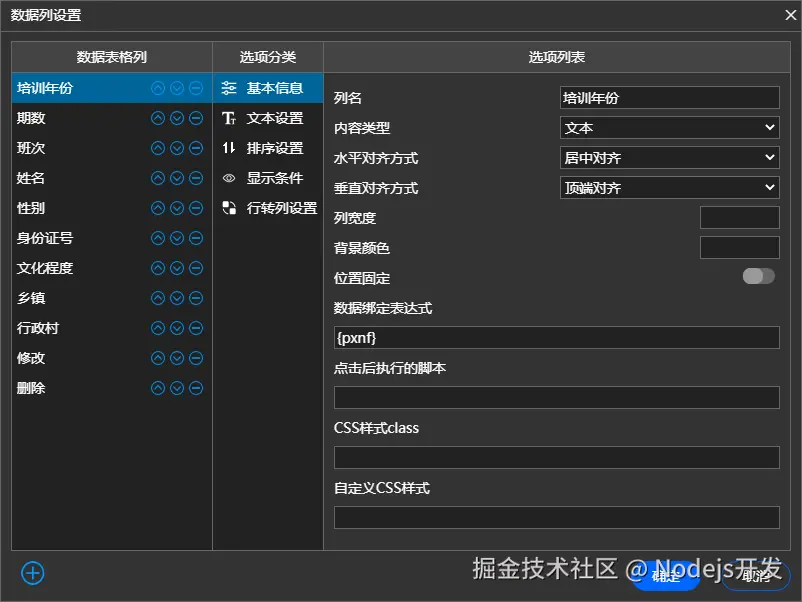Enable the 位置固定 switch
The image size is (802, 602).
point(757,276)
